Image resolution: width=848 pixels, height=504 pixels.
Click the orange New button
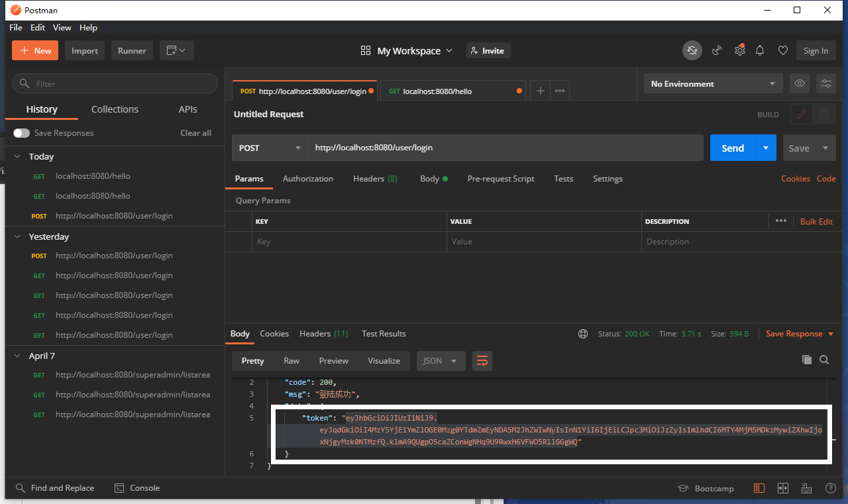coord(35,50)
